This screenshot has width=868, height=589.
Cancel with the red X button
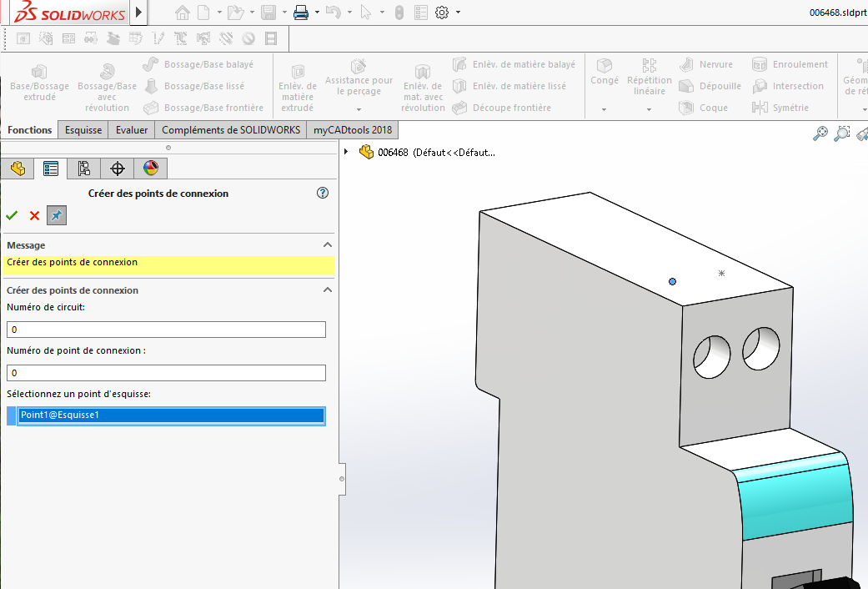(34, 215)
